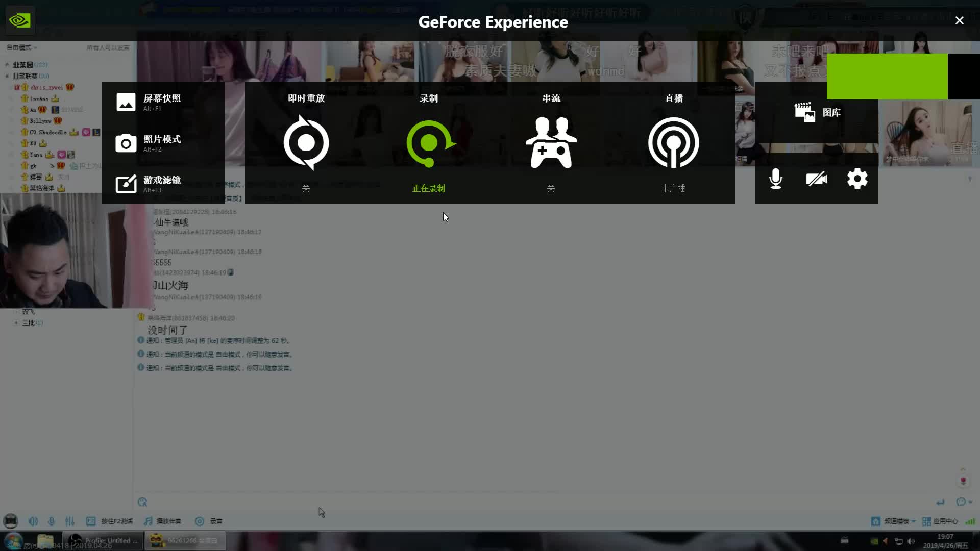Click the 照片模式 Alt+F2 label
Viewport: 980px width, 551px height.
pos(162,143)
